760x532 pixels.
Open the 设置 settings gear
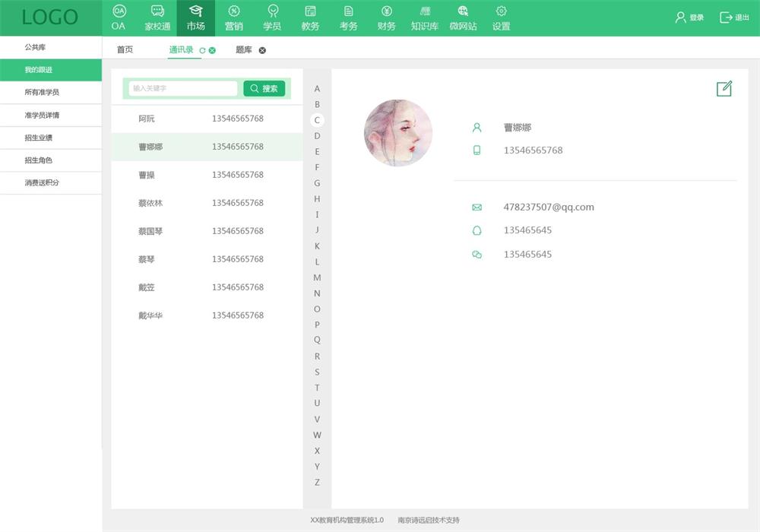tap(501, 11)
